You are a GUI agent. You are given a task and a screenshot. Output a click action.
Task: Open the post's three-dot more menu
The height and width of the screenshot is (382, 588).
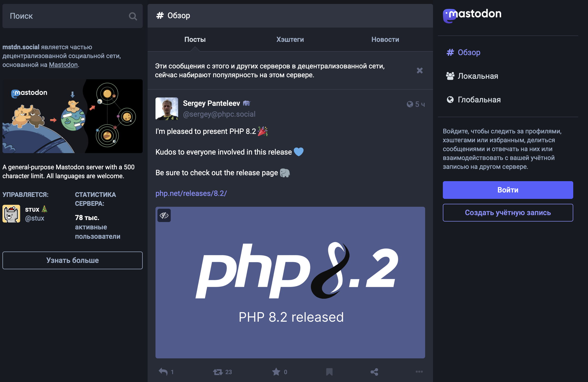(x=419, y=372)
